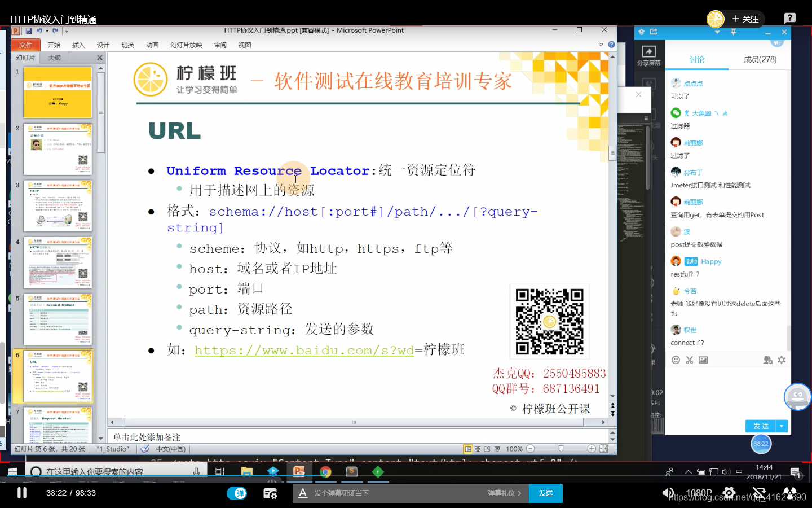
Task: Click the video player 发送 button
Action: [546, 493]
